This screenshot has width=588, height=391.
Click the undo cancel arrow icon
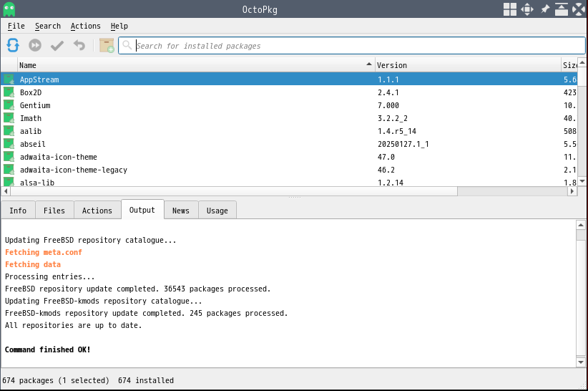(x=79, y=45)
